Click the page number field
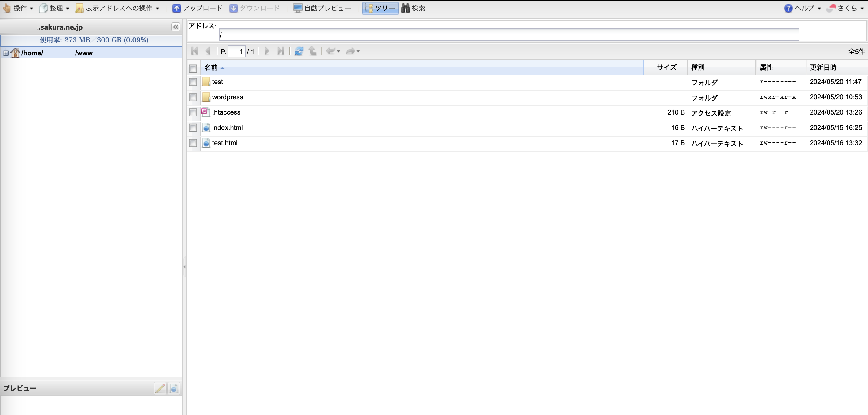868x415 pixels. click(x=236, y=51)
